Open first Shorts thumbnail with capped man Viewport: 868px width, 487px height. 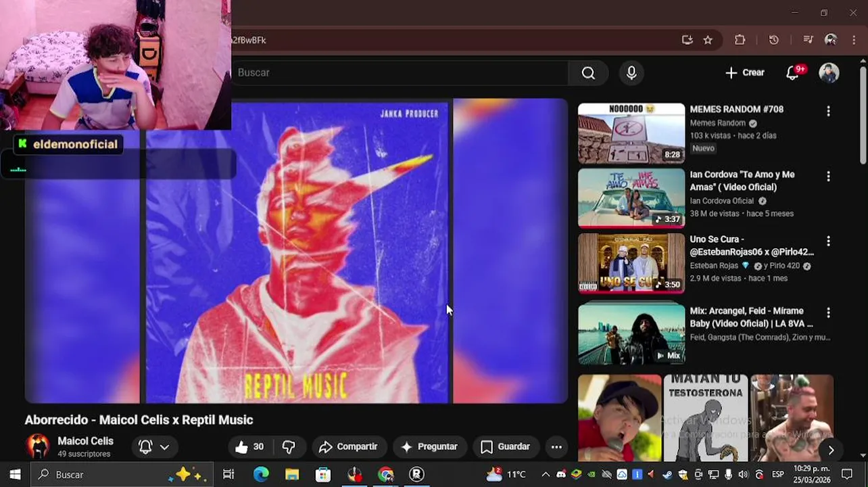[x=619, y=418]
